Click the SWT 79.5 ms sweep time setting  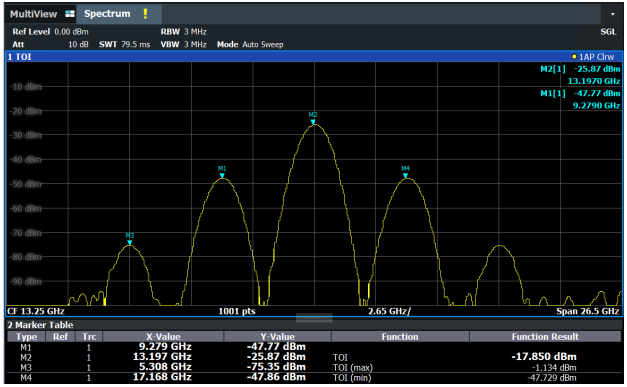click(124, 44)
